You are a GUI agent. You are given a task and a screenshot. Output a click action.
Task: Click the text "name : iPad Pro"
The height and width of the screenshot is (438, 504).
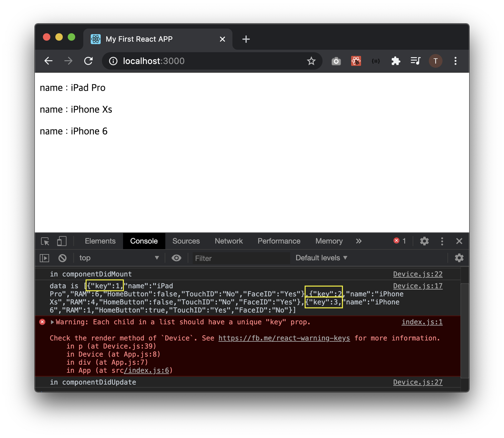point(73,88)
